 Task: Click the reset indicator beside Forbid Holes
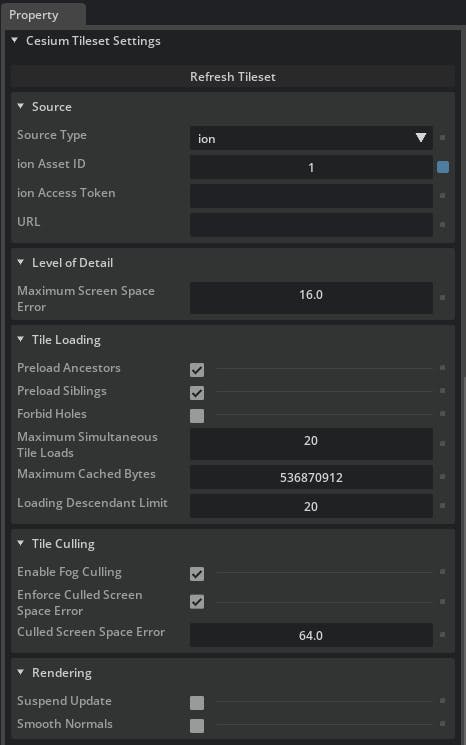coord(442,414)
